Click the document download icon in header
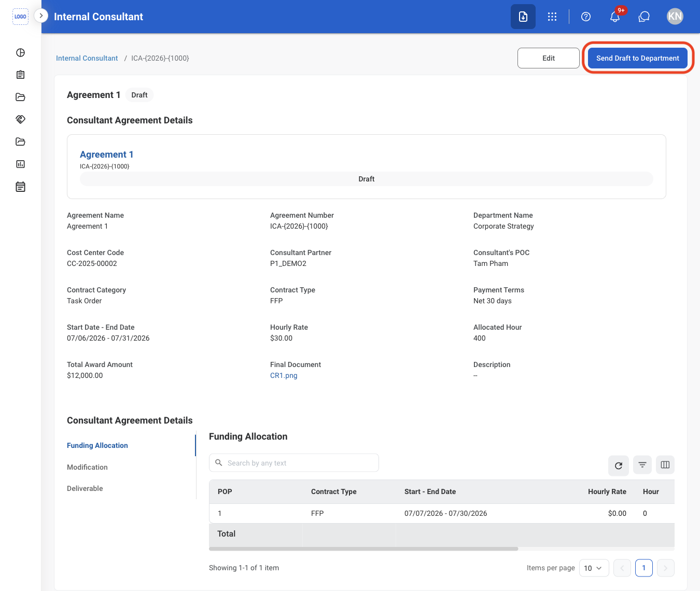Image resolution: width=700 pixels, height=591 pixels. point(523,17)
